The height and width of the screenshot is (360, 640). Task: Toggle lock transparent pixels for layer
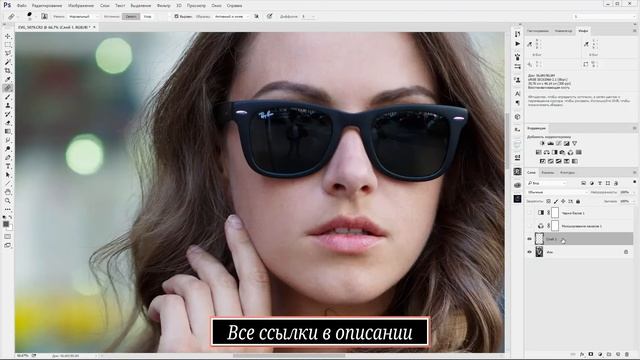coord(549,201)
